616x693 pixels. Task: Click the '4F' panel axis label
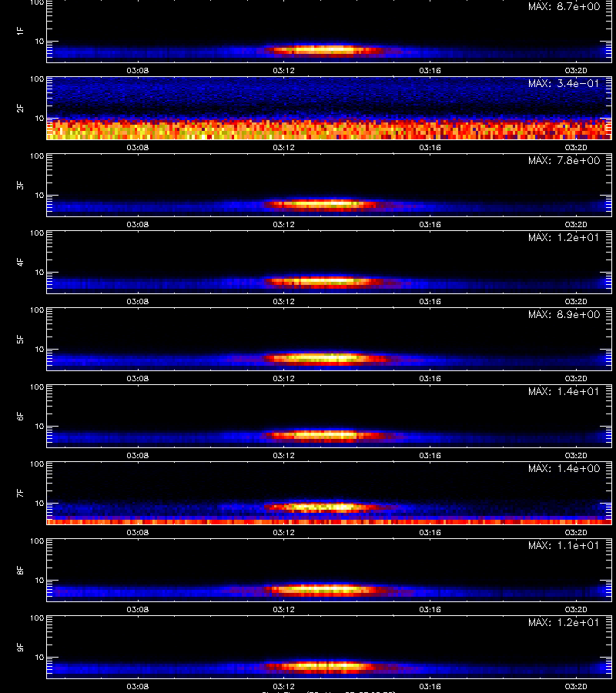[20, 262]
